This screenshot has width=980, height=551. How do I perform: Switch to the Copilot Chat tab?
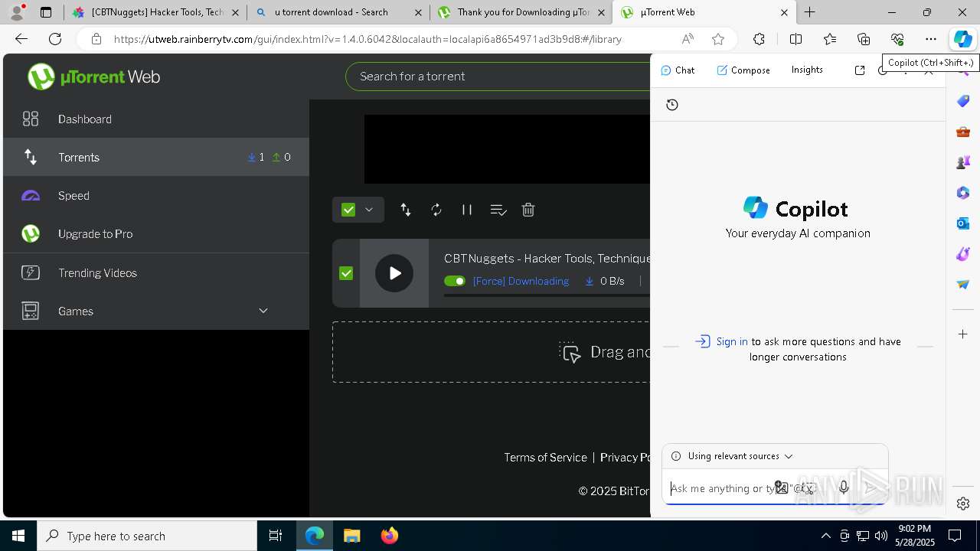coord(678,70)
